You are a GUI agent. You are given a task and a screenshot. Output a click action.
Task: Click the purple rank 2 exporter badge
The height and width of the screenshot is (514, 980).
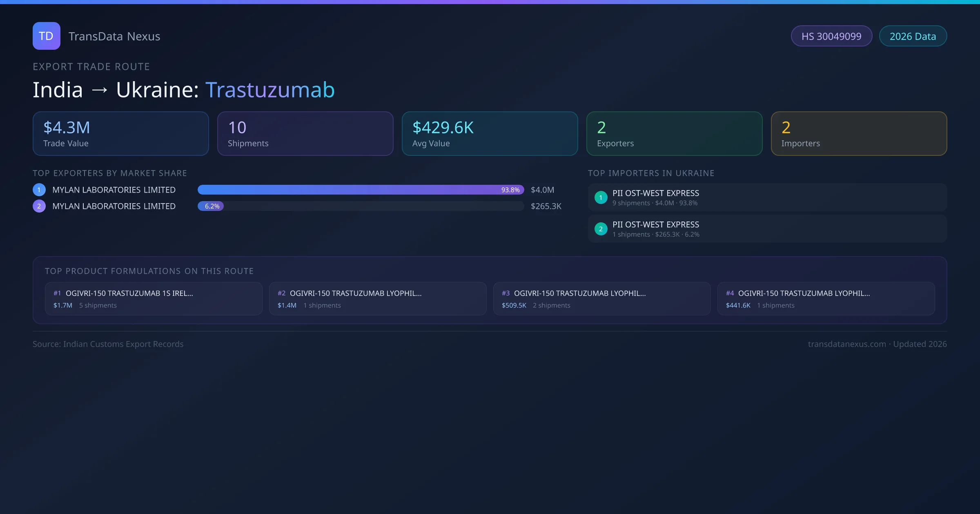tap(39, 206)
